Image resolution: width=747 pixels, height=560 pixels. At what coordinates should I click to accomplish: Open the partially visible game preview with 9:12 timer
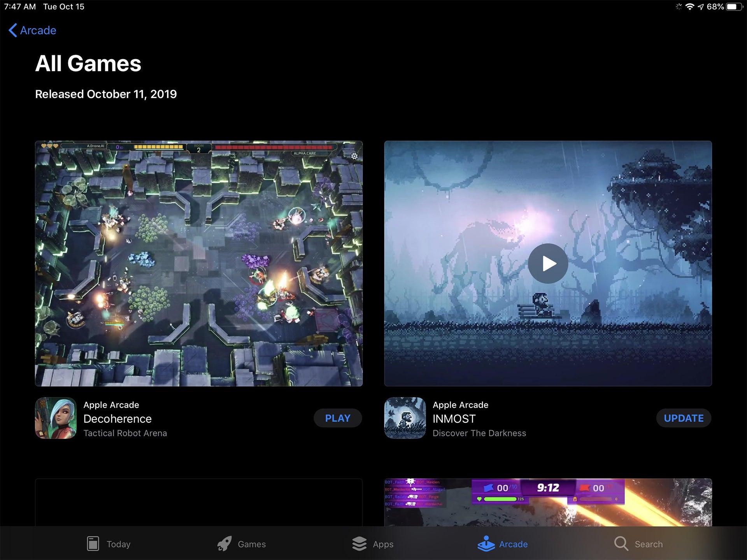pyautogui.click(x=548, y=502)
